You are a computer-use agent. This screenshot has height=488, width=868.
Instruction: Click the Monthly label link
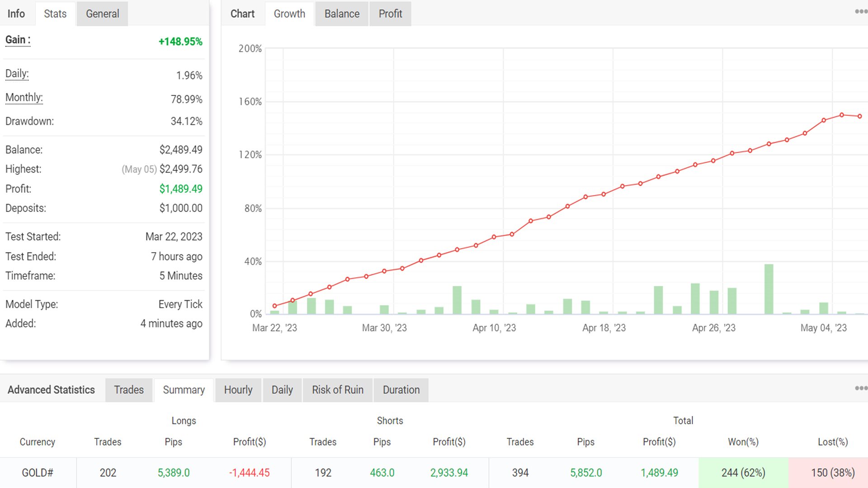(24, 98)
